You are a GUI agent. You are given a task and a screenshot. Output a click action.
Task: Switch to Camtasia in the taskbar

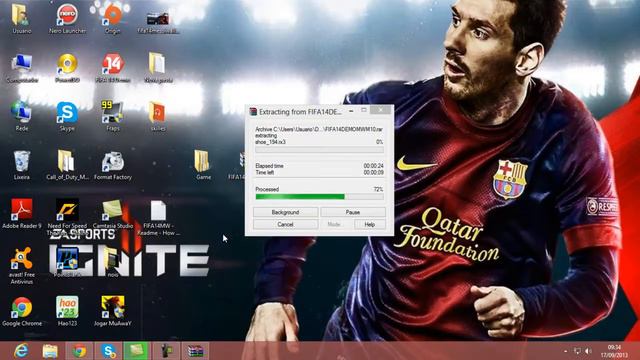(136, 351)
